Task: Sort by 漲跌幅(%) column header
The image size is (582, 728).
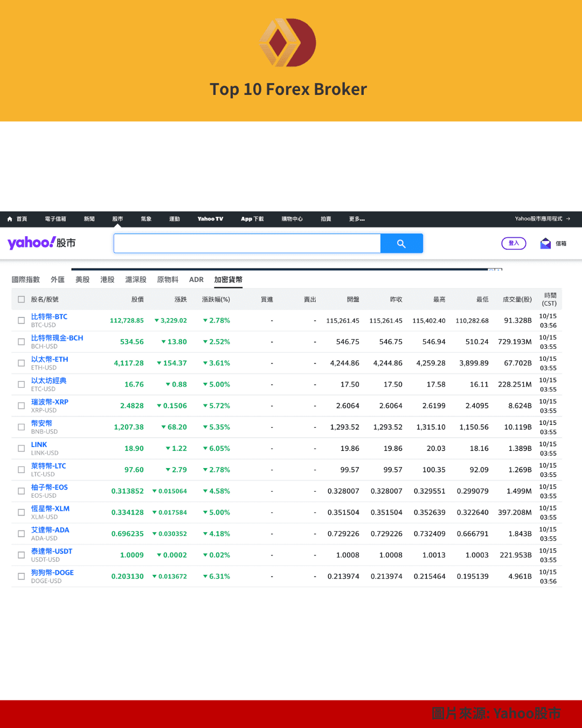Action: [216, 299]
